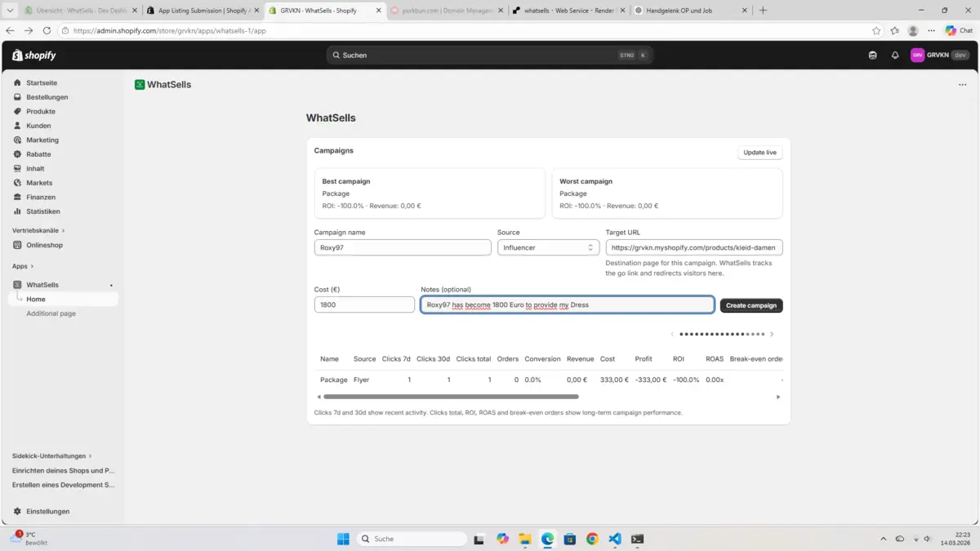980x551 pixels.
Task: Go back in browser
Action: click(10, 30)
